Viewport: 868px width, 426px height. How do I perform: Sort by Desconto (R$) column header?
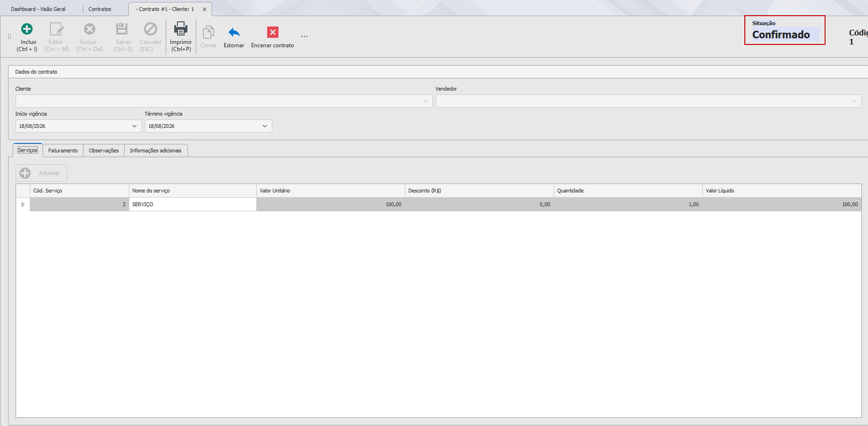[x=479, y=191]
